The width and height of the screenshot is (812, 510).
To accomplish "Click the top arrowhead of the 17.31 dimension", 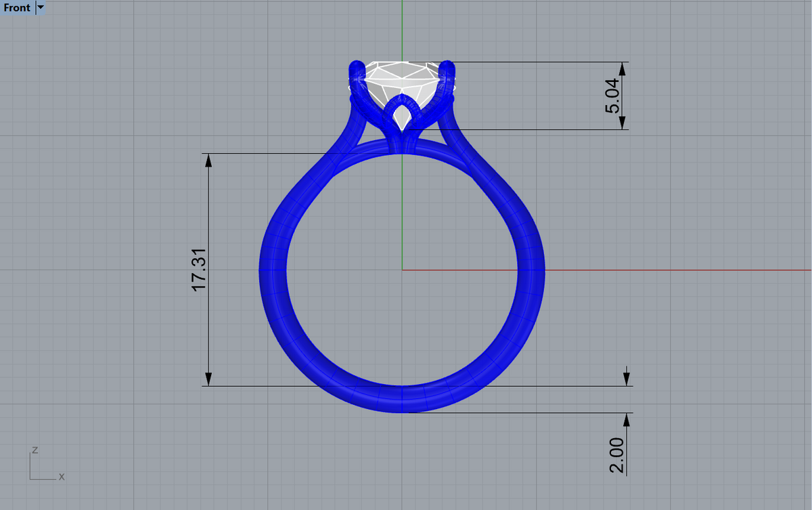I will 208,161.
